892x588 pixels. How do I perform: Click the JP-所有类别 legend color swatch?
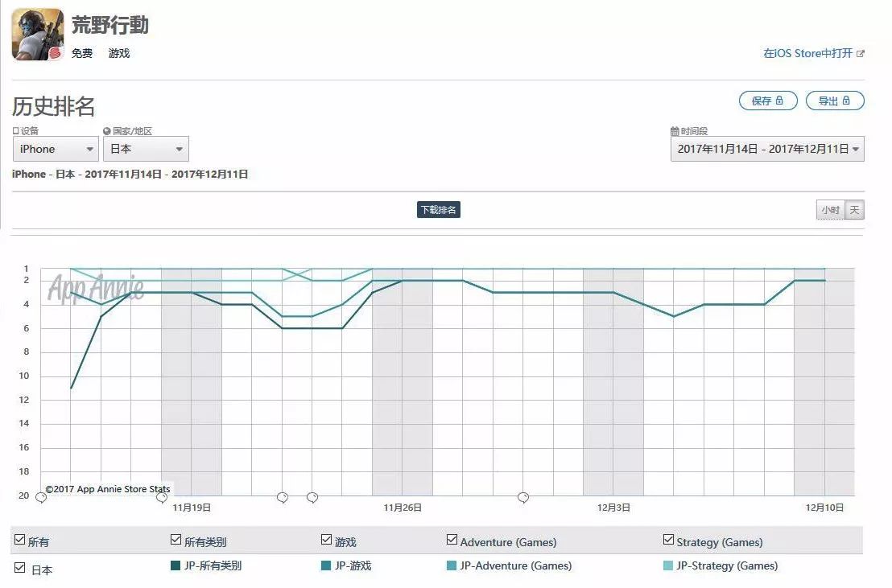(176, 565)
